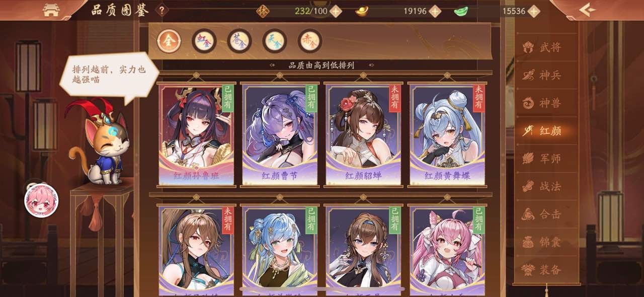The width and height of the screenshot is (644, 297).
Task: Select the 虹金 quality filter
Action: [204, 41]
